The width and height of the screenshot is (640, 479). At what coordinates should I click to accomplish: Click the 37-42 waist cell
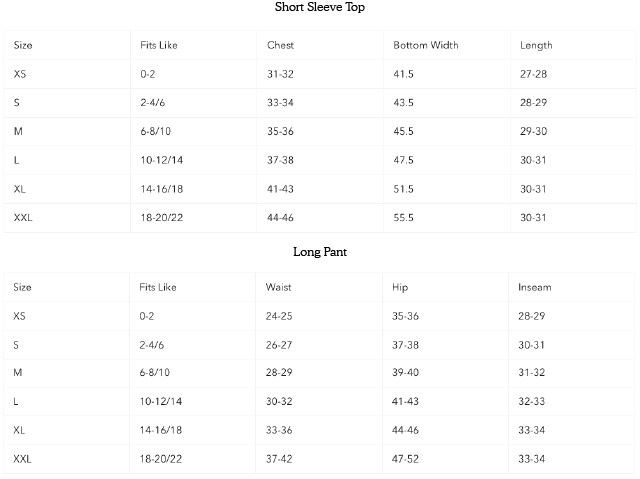(x=279, y=459)
